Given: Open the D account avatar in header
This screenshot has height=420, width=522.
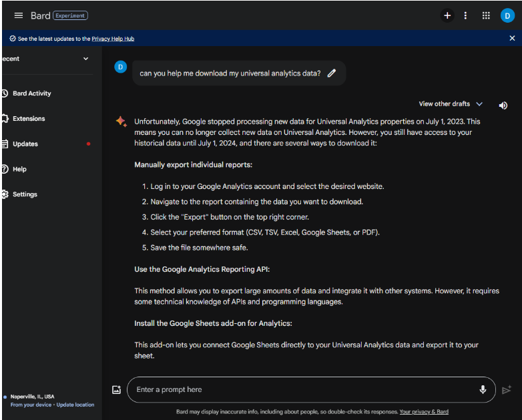Looking at the screenshot, I should click(507, 15).
